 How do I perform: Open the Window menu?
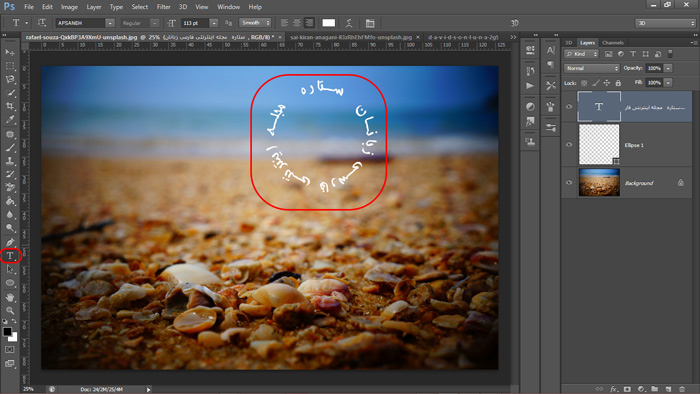coord(229,7)
